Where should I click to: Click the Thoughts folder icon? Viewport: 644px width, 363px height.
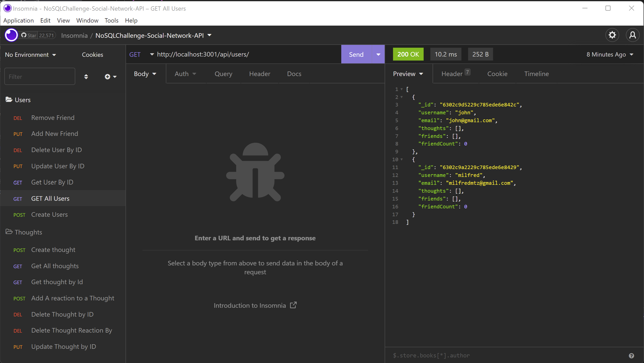(x=9, y=232)
